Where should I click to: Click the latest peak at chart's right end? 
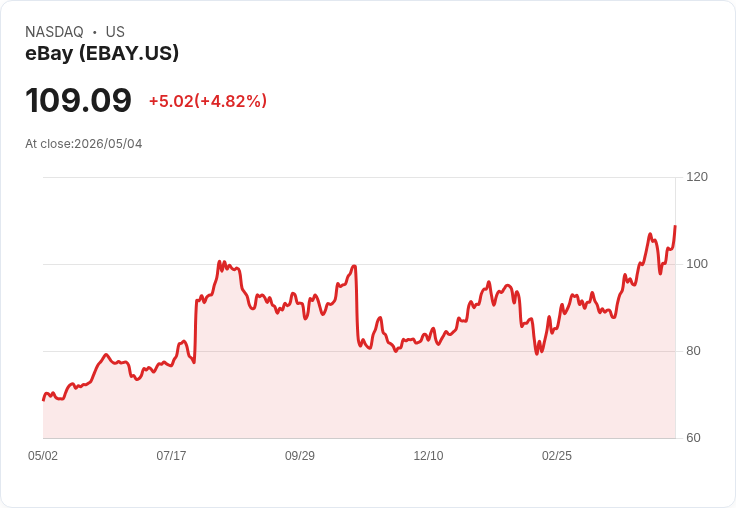[675, 226]
